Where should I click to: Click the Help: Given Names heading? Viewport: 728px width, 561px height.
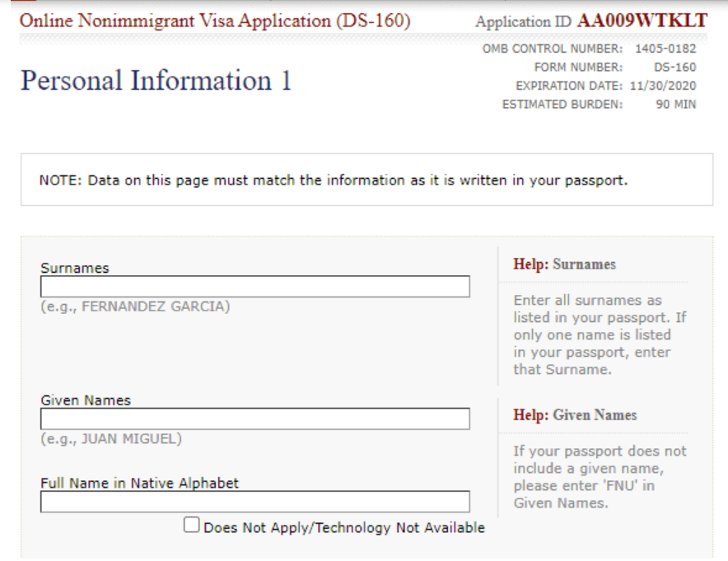click(575, 415)
